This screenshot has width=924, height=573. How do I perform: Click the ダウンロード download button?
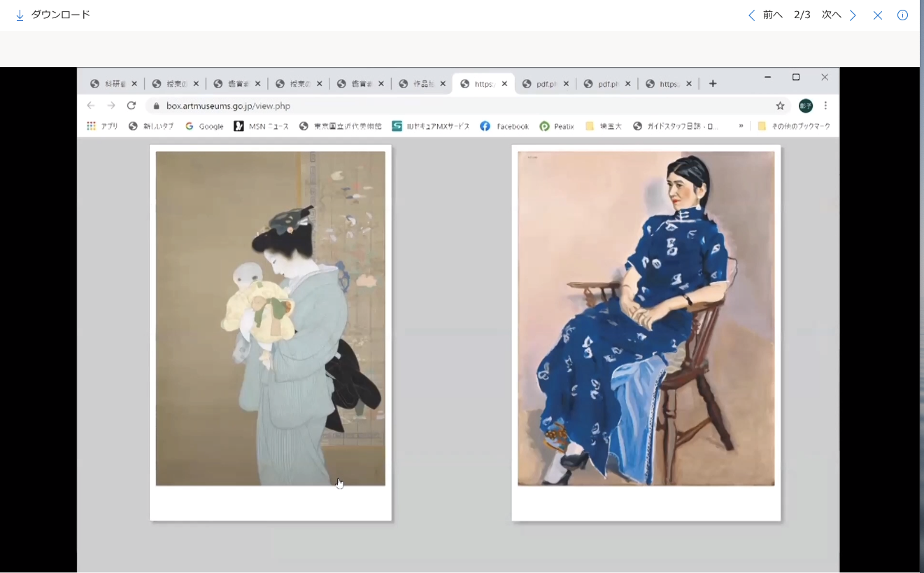(53, 15)
